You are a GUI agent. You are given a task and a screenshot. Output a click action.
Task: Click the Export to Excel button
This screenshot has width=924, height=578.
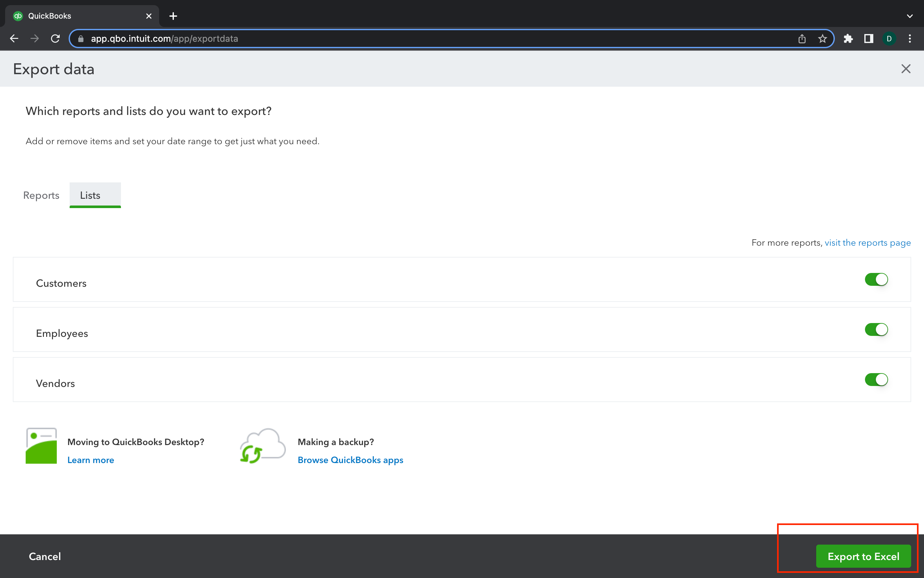click(x=863, y=556)
